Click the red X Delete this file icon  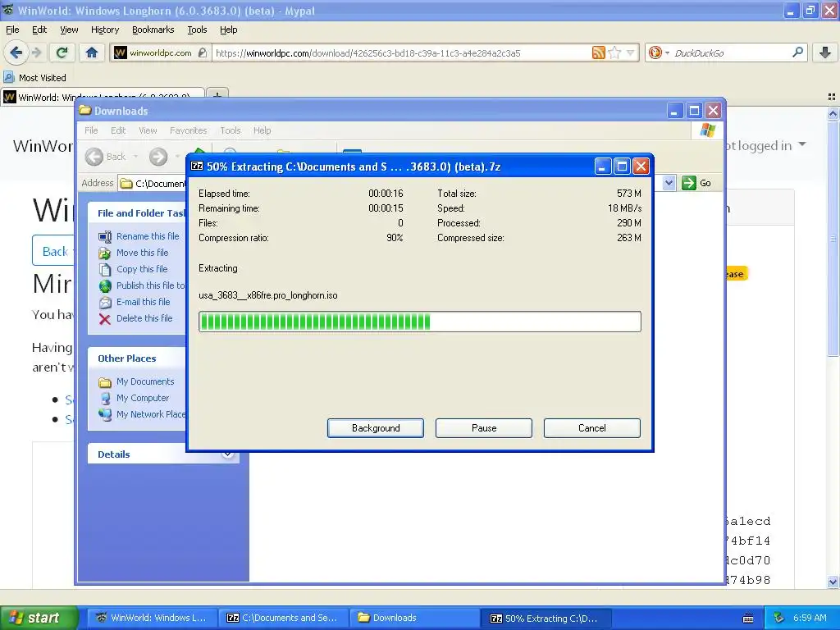pos(105,319)
